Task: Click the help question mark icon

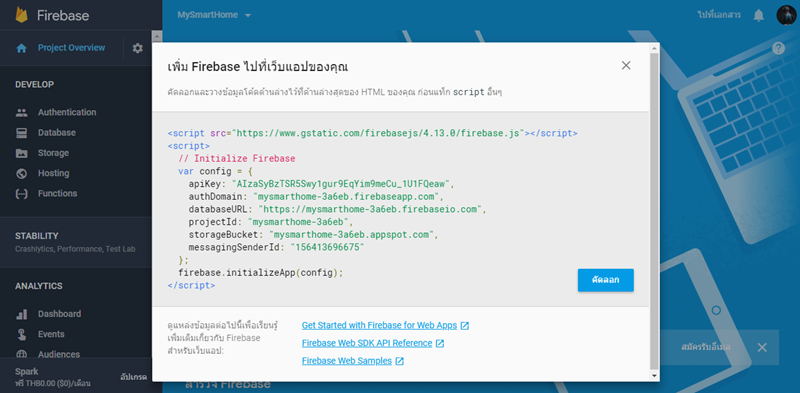Action: tap(778, 48)
